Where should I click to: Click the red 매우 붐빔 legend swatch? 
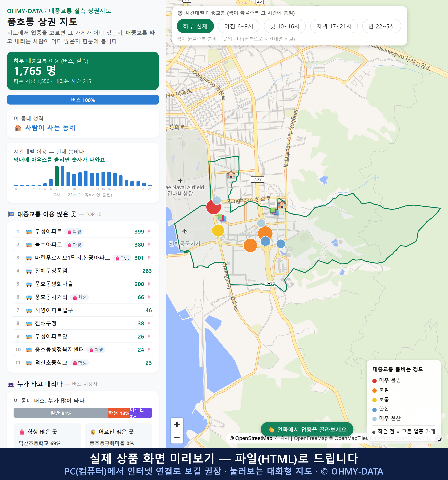(374, 381)
